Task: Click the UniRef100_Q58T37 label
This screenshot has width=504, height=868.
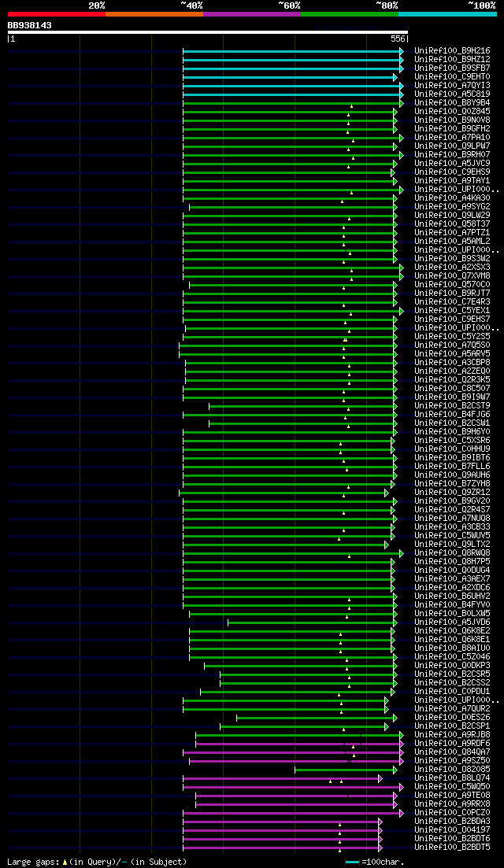Action: click(452, 223)
